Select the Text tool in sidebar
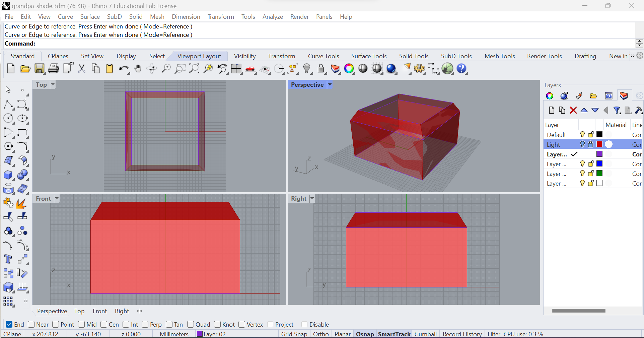The width and height of the screenshot is (644, 338). 8,259
